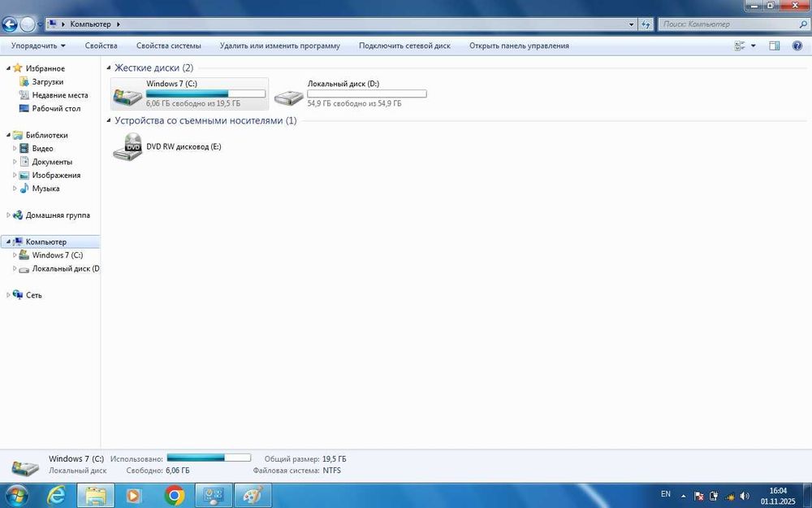Open the breadcrumb arrow after 'Компьютер'
The width and height of the screenshot is (812, 508).
point(118,24)
